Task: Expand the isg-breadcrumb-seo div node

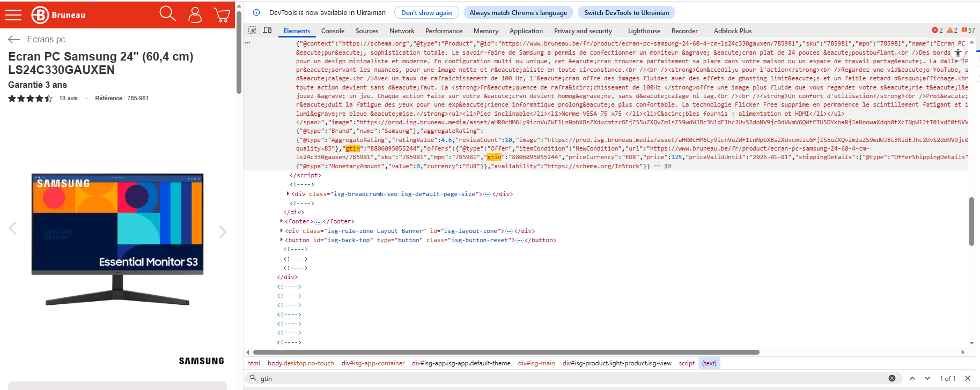Action: click(288, 194)
